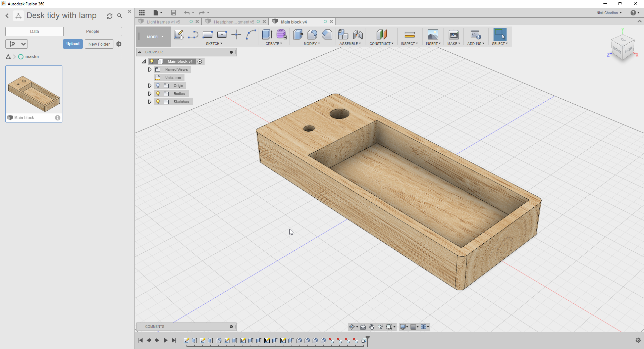
Task: Expand the Origin folder
Action: point(150,86)
